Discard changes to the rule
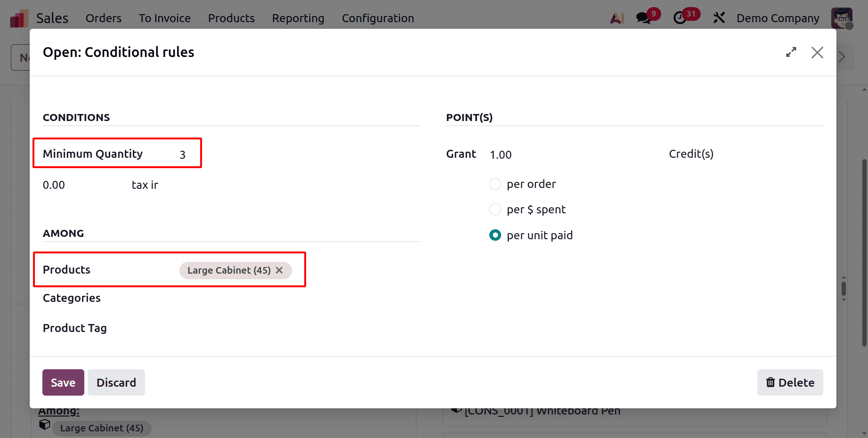The height and width of the screenshot is (438, 868). [x=116, y=382]
